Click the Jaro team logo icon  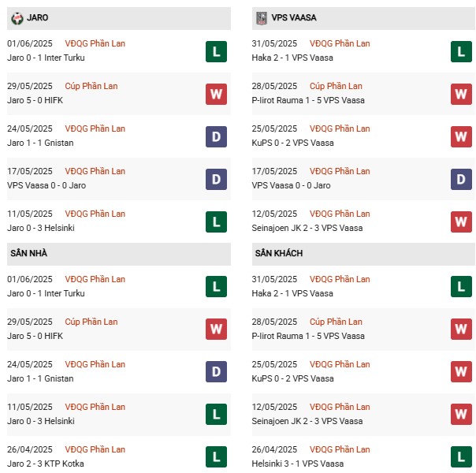coord(17,17)
